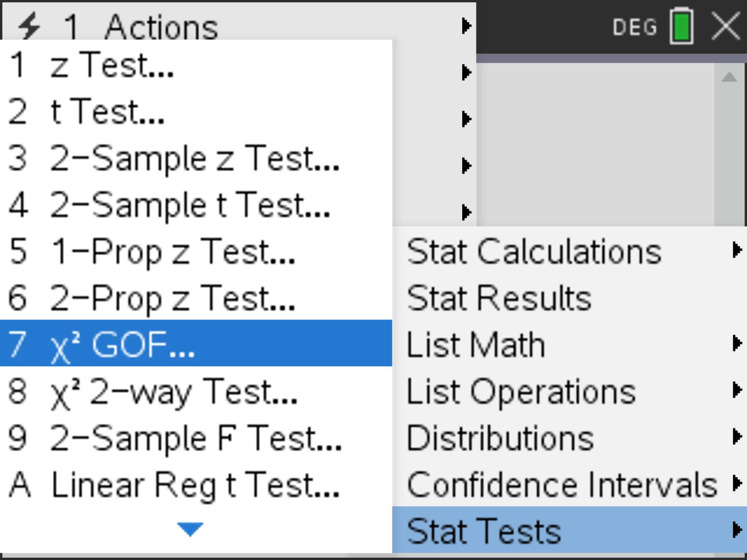Open the Confidence Intervals submenu
747x560 pixels.
562,485
